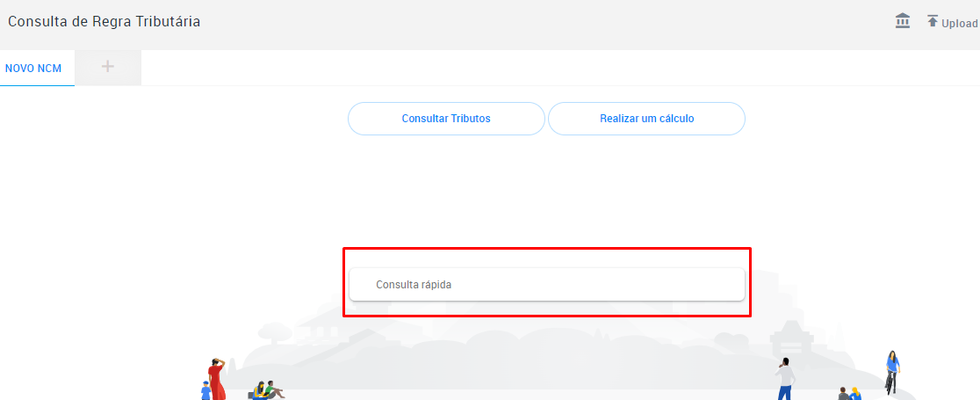Click the bank building icon

(903, 21)
